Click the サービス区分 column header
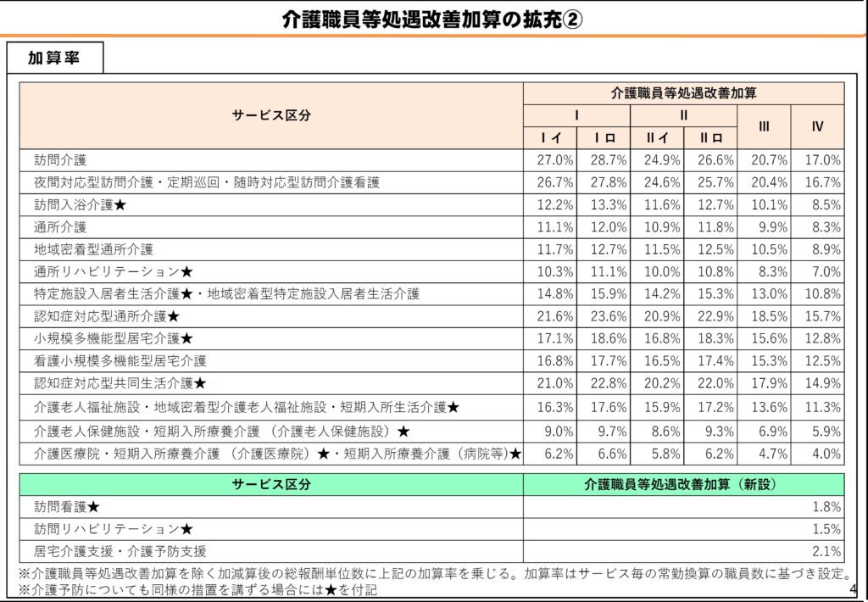Screen dimensions: 868x602 [273, 116]
